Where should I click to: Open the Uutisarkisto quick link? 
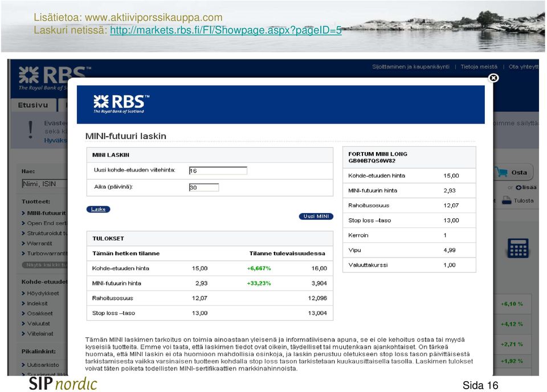tap(40, 365)
